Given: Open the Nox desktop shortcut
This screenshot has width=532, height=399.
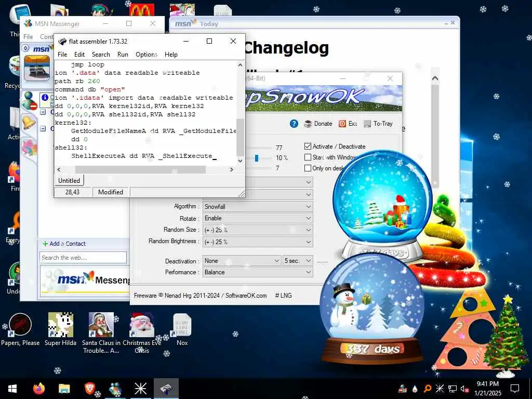Looking at the screenshot, I should [x=182, y=329].
